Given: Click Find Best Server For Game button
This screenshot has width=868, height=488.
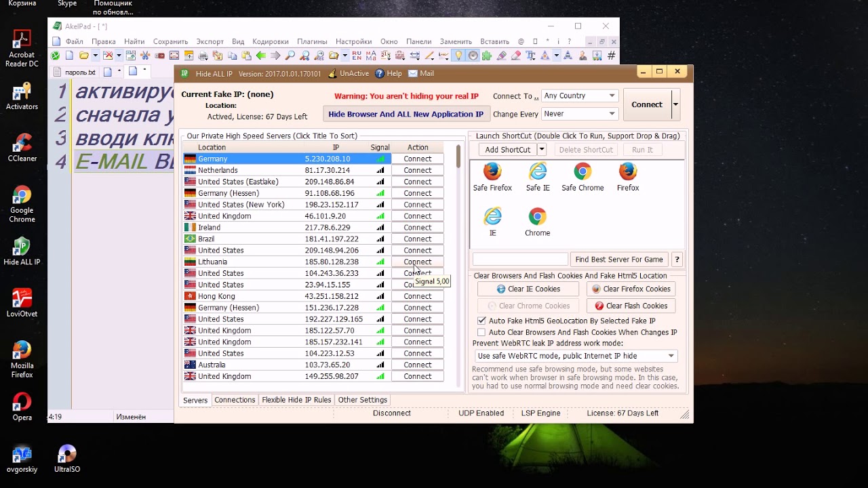Looking at the screenshot, I should pos(619,260).
